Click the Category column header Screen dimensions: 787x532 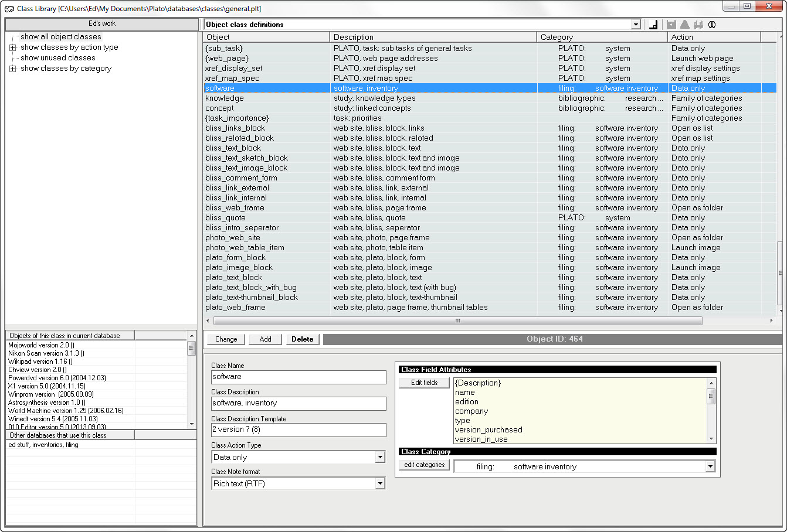click(x=603, y=37)
